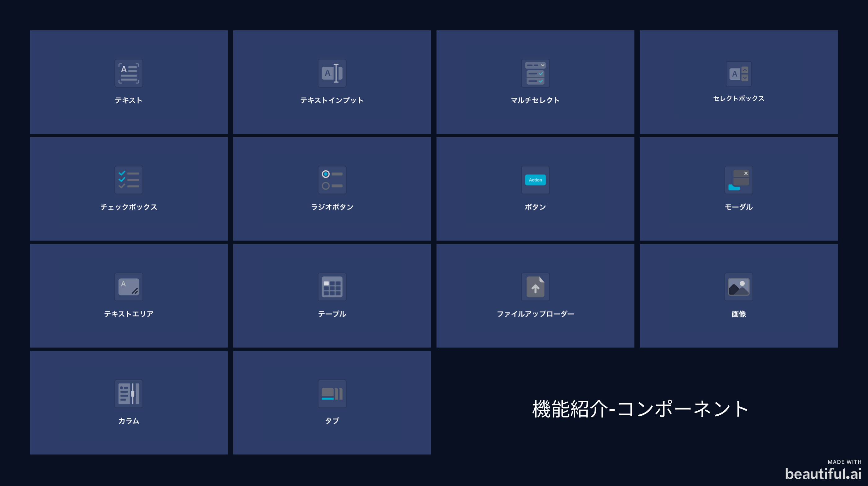868x486 pixels.
Task: Select the テキストエリア icon
Action: tap(128, 287)
